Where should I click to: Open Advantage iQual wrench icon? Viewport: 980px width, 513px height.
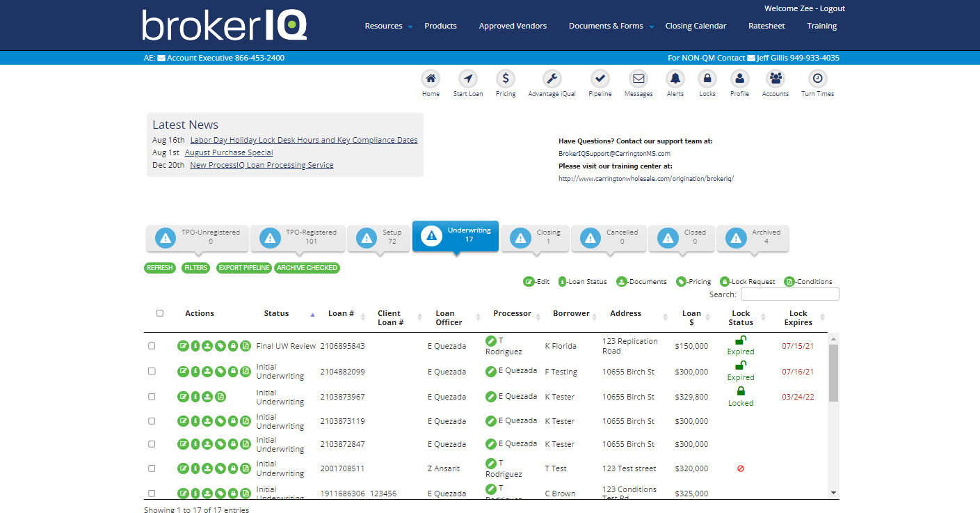click(x=552, y=79)
